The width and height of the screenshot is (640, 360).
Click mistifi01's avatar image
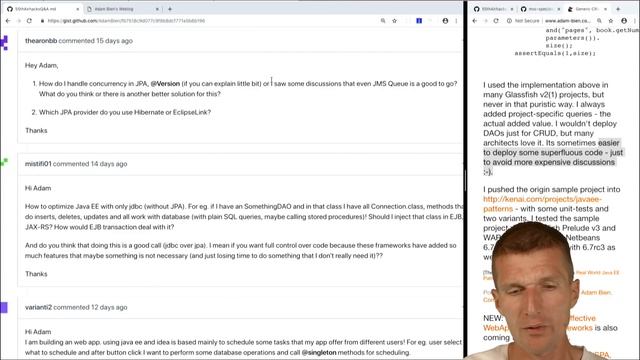coord(4,162)
